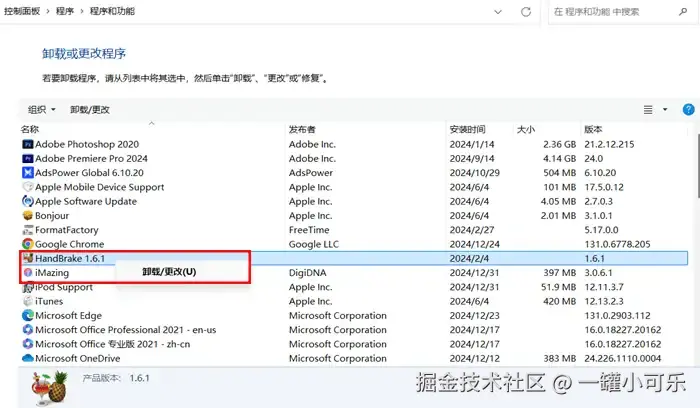Expand the chevron after 程序 breadcrumb
The width and height of the screenshot is (700, 408).
82,11
